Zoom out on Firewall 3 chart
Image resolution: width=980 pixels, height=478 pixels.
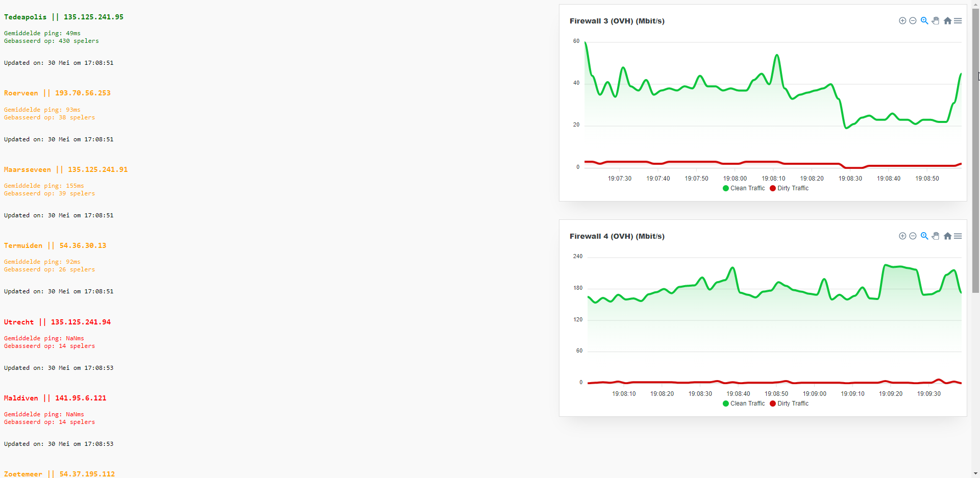pyautogui.click(x=913, y=21)
